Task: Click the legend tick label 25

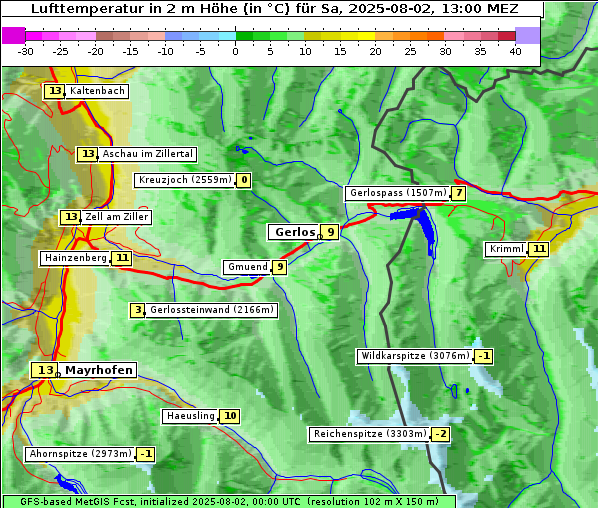Action: tap(410, 51)
